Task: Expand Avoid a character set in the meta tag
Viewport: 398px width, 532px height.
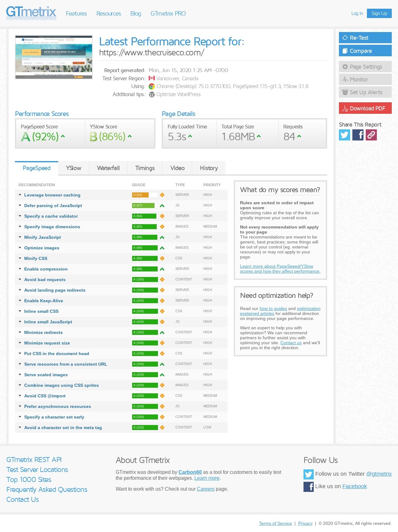Action: [x=63, y=428]
